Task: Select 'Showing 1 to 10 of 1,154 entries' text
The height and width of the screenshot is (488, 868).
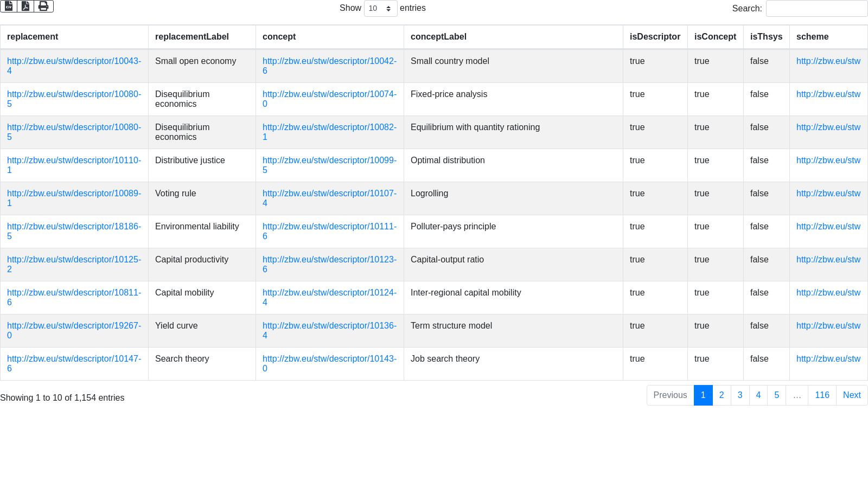Action: coord(62,398)
